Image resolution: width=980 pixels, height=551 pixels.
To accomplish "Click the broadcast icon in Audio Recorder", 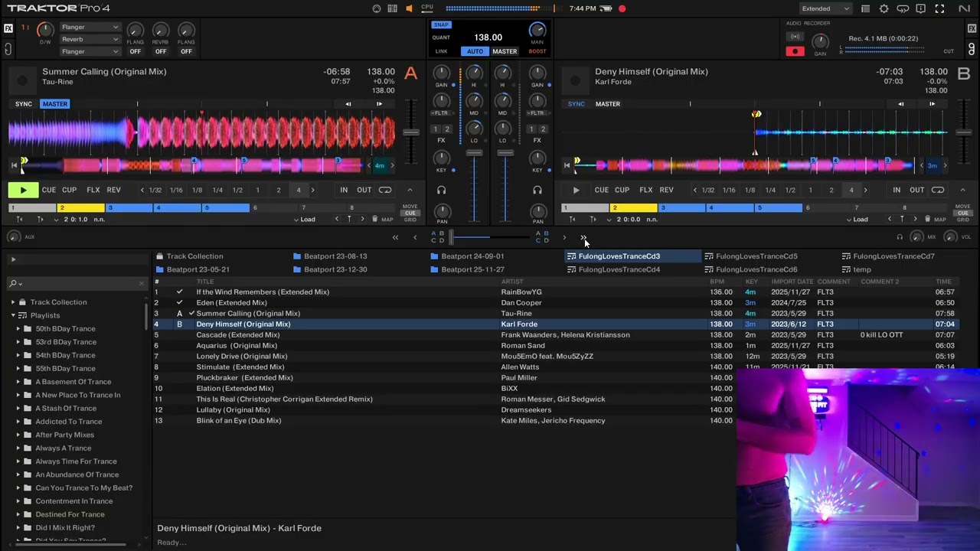I will tap(795, 37).
